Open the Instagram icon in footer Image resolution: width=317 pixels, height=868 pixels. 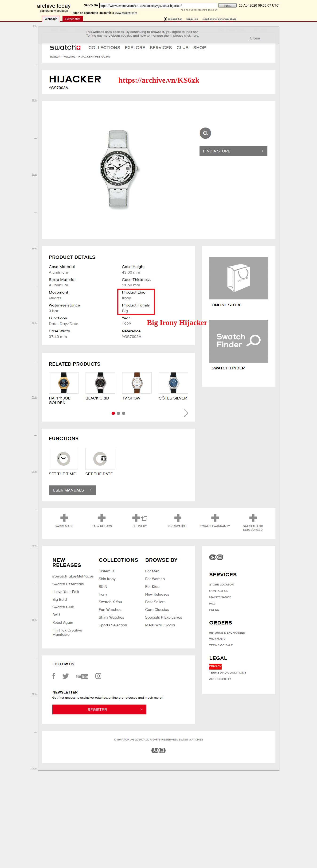coord(98,676)
